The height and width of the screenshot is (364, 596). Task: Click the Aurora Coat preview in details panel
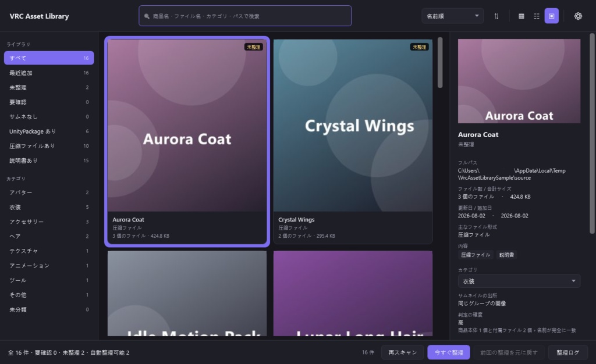[519, 81]
